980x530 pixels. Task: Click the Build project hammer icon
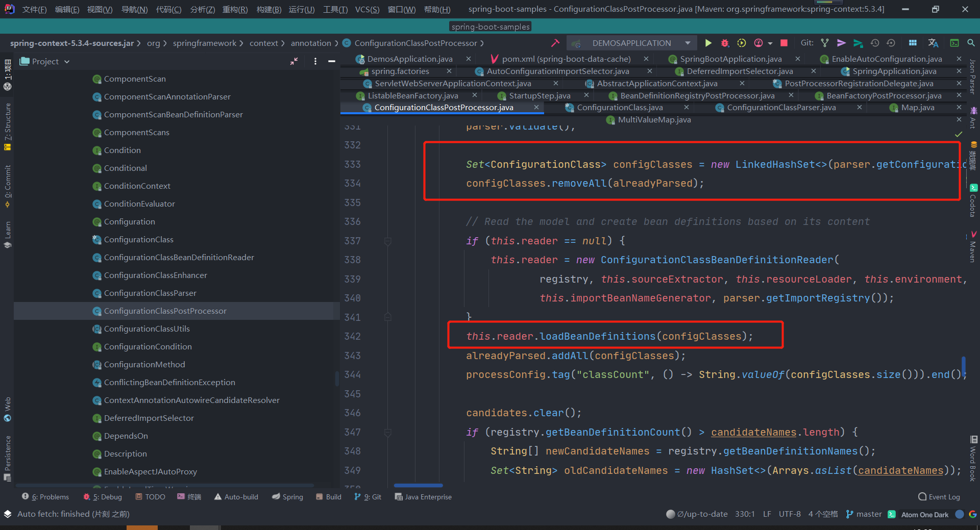[x=555, y=43]
